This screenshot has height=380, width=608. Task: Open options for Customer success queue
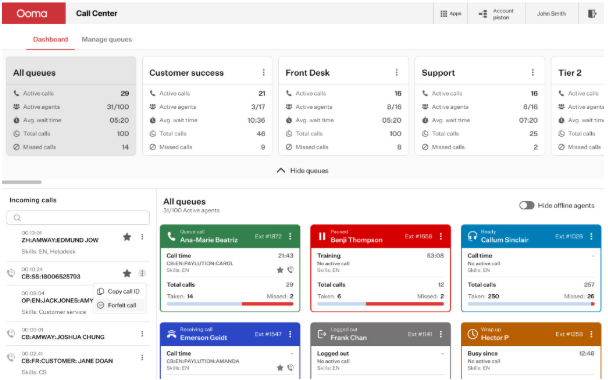[264, 73]
